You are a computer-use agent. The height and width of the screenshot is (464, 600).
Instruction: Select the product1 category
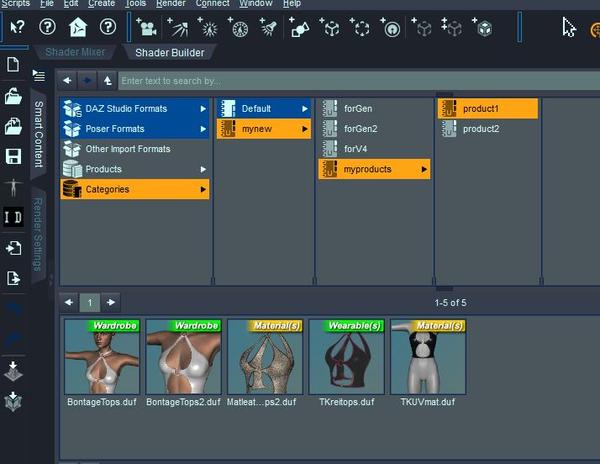click(488, 109)
